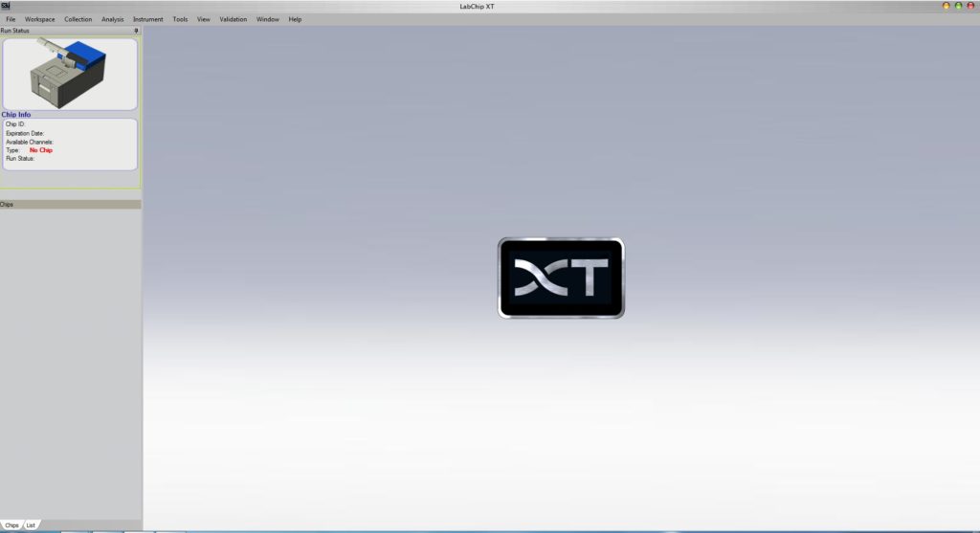Image resolution: width=980 pixels, height=533 pixels.
Task: Click the yellow minimize button
Action: (947, 6)
